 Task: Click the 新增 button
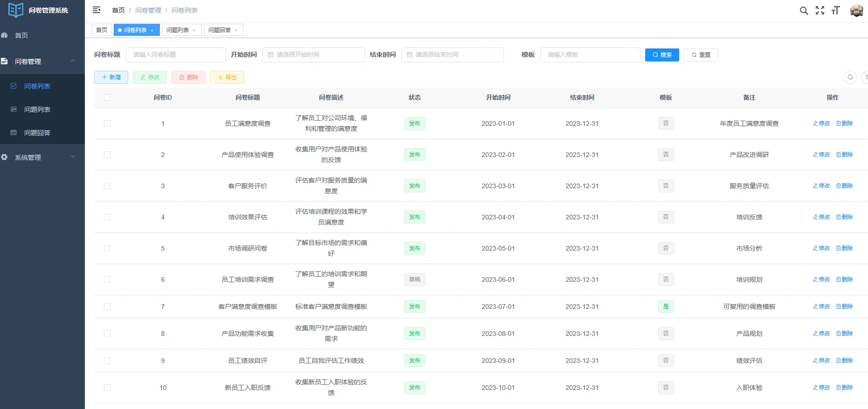(x=111, y=77)
